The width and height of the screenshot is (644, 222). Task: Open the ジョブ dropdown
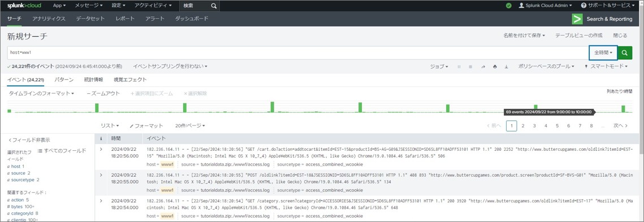click(439, 67)
